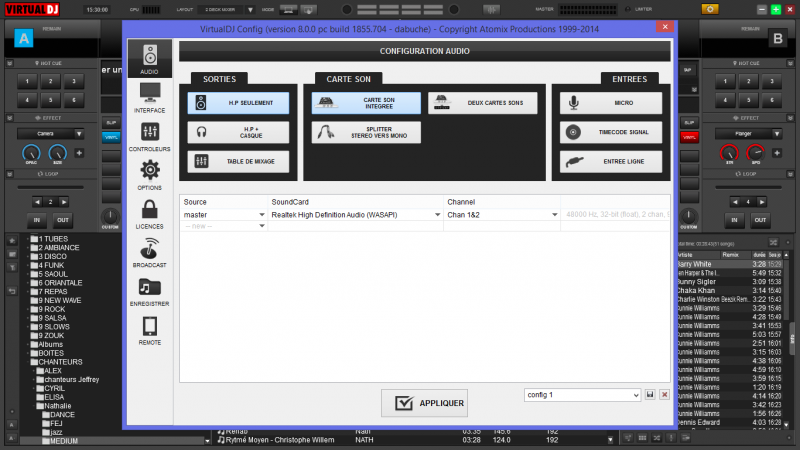This screenshot has height=450, width=800.
Task: Open the Audio settings section
Action: (149, 59)
